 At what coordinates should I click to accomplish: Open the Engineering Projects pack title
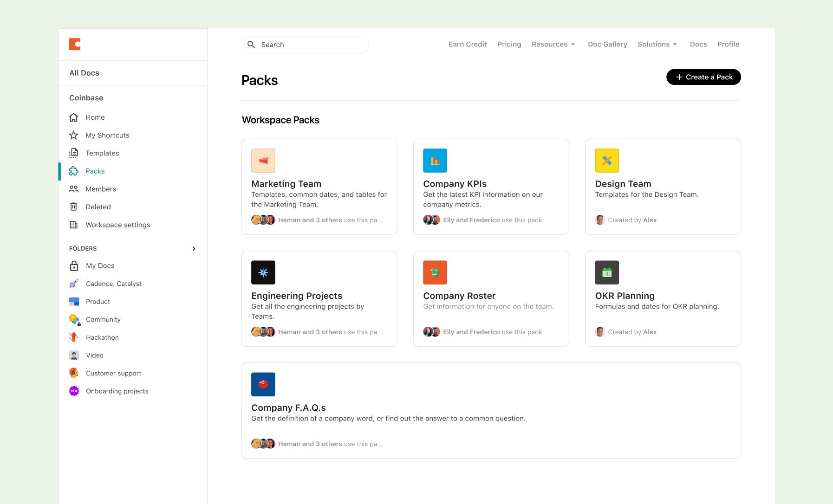click(x=297, y=296)
